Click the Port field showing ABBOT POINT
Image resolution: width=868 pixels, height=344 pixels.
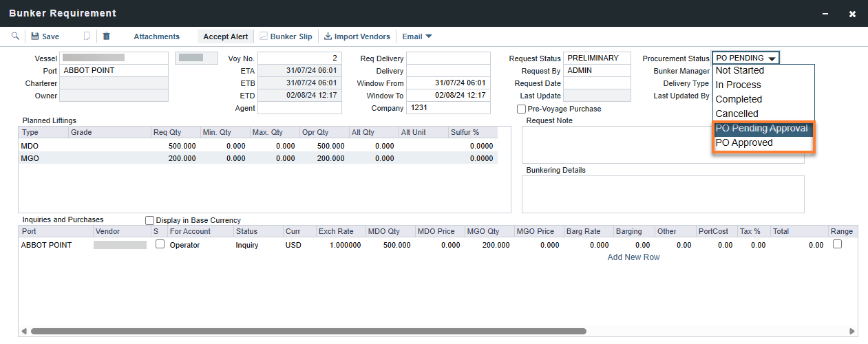(x=114, y=71)
